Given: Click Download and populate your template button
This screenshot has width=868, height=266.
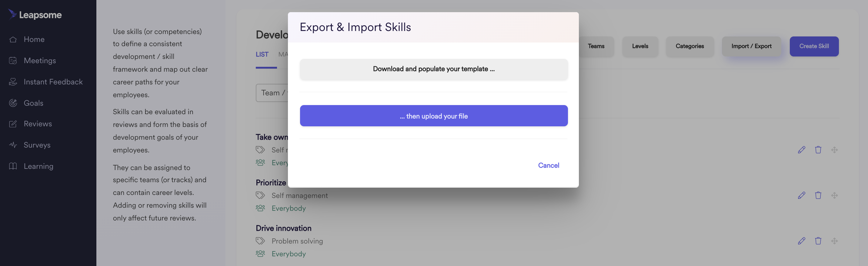Looking at the screenshot, I should [434, 69].
